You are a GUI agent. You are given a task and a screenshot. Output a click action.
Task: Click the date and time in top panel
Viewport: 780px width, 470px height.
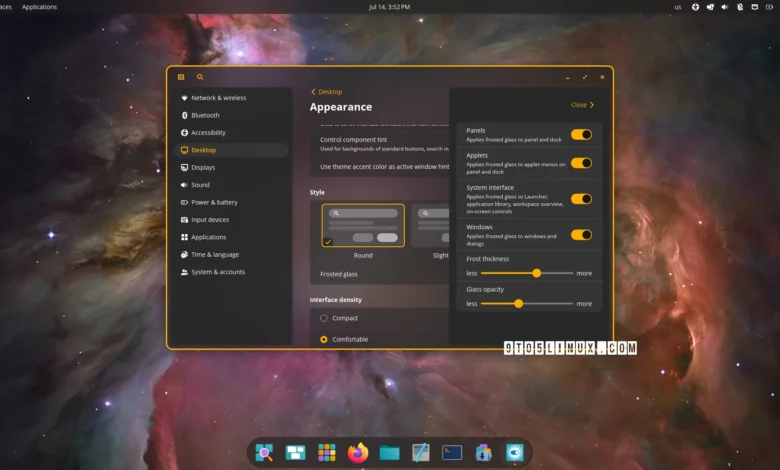click(x=390, y=7)
